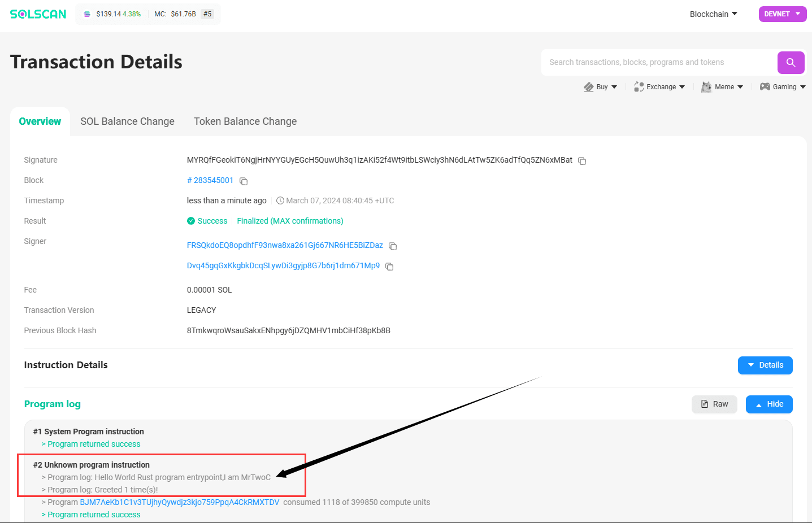Show the Raw program log
The height and width of the screenshot is (523, 812).
(x=714, y=404)
